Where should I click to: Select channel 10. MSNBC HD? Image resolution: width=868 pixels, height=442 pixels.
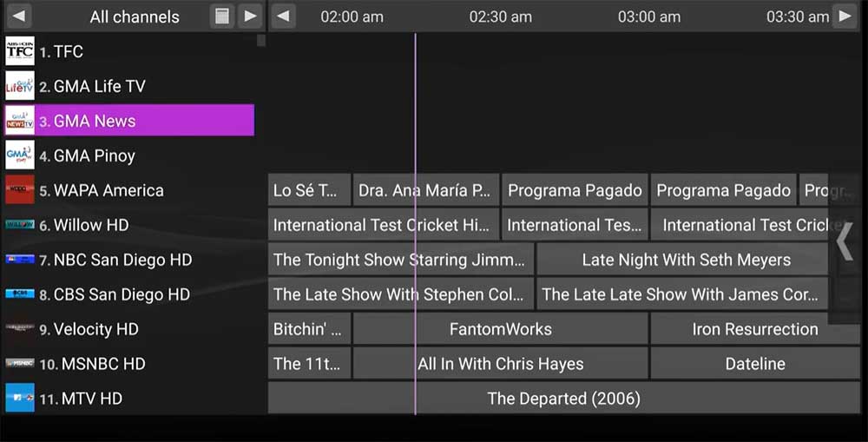(130, 363)
